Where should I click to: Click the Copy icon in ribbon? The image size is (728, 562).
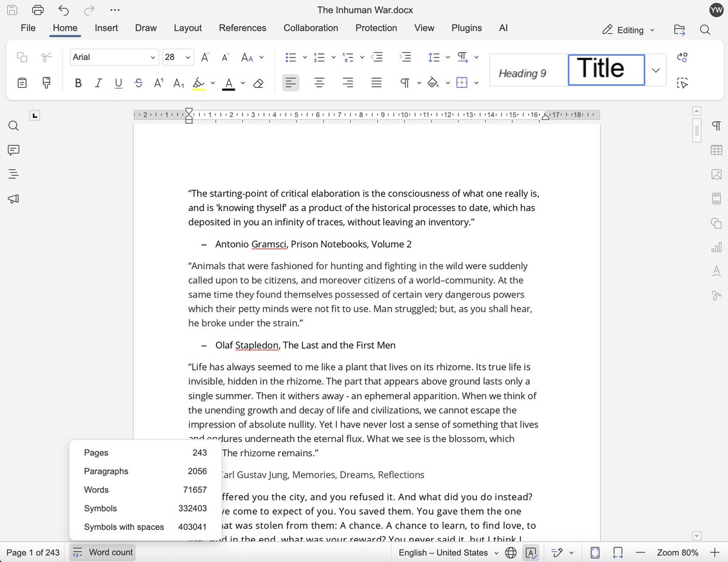[22, 57]
